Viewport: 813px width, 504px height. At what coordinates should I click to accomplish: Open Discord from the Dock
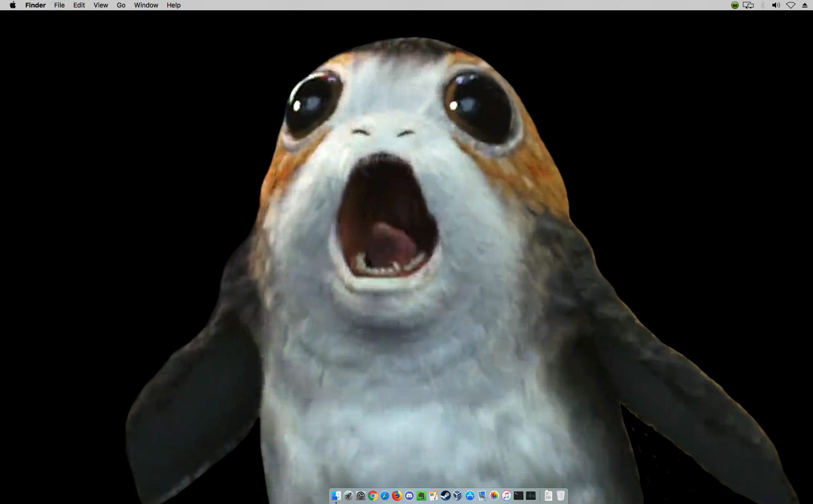(409, 496)
